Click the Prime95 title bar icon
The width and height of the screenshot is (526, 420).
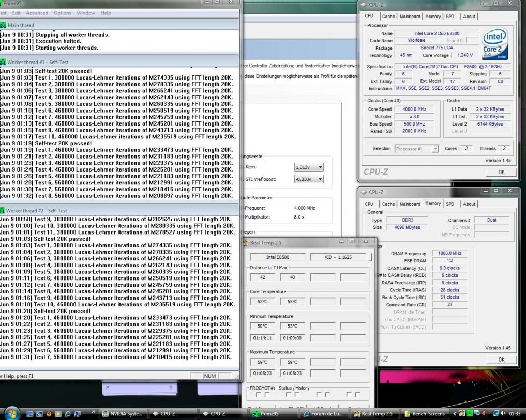[x=1, y=3]
